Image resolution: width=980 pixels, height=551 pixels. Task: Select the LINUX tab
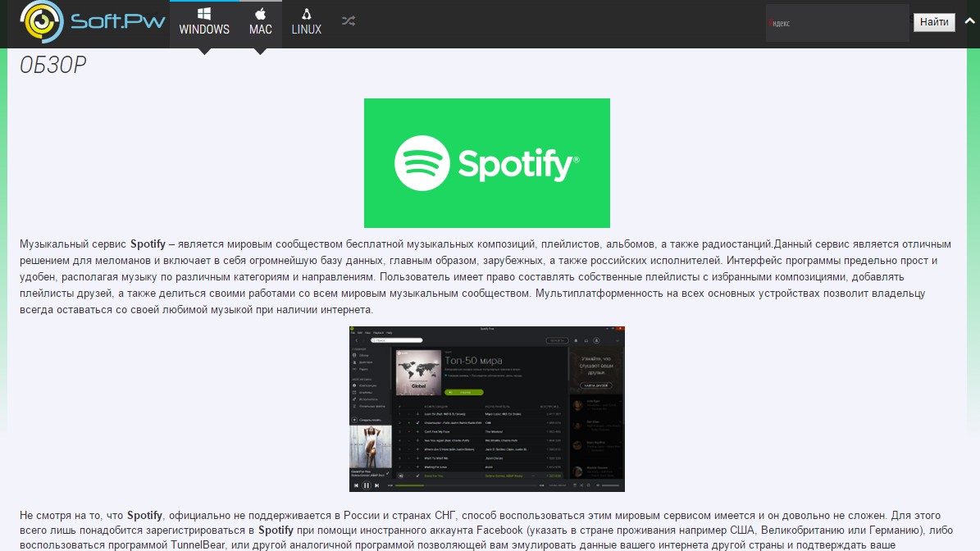point(306,24)
